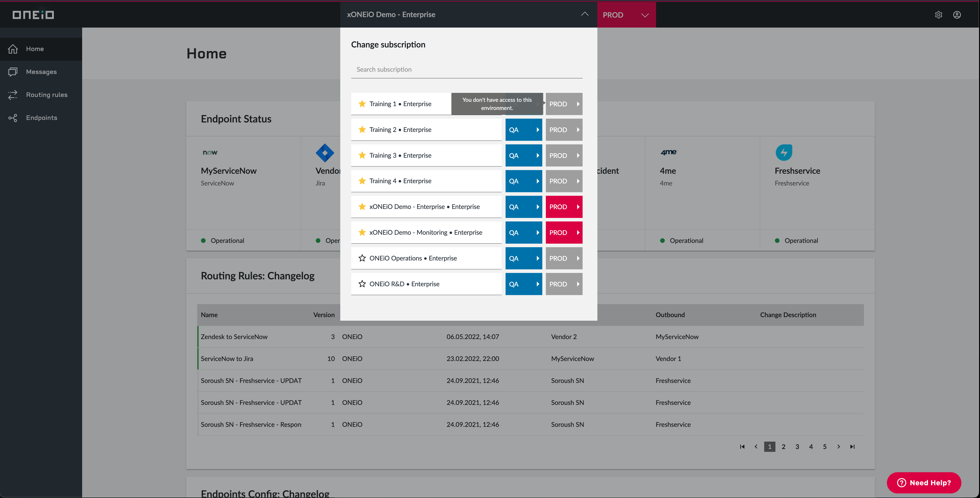Click disabled PROD button for ONEiO R&D

point(564,284)
